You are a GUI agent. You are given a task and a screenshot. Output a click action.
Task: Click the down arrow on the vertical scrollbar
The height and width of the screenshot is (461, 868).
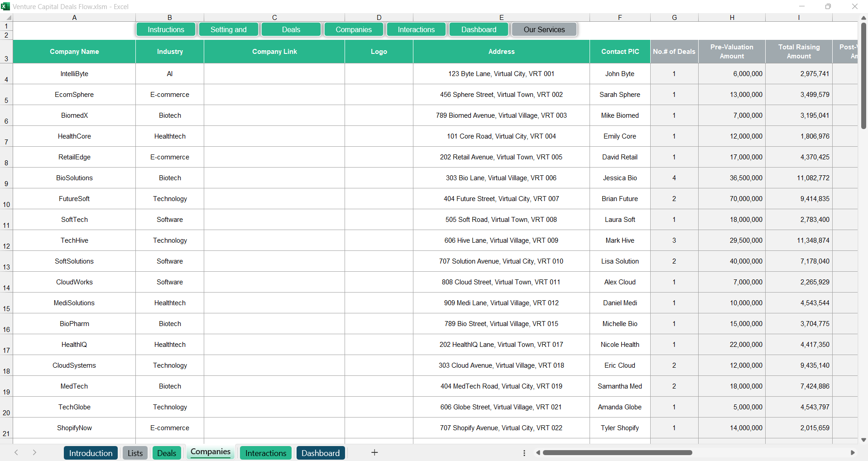[x=863, y=439]
